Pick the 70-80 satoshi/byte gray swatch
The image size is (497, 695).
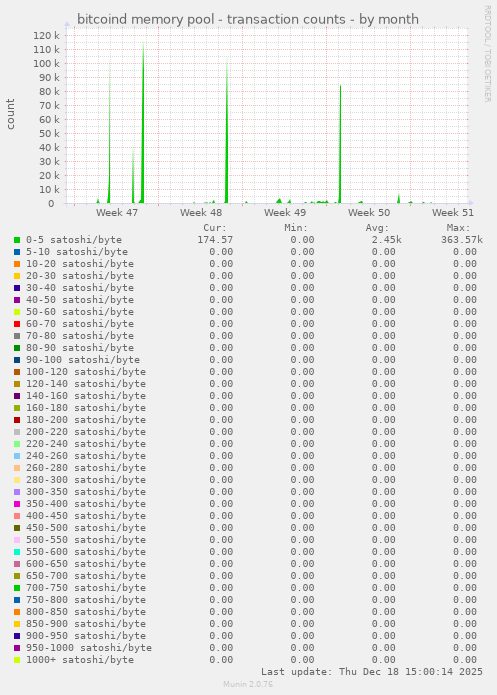pos(17,336)
